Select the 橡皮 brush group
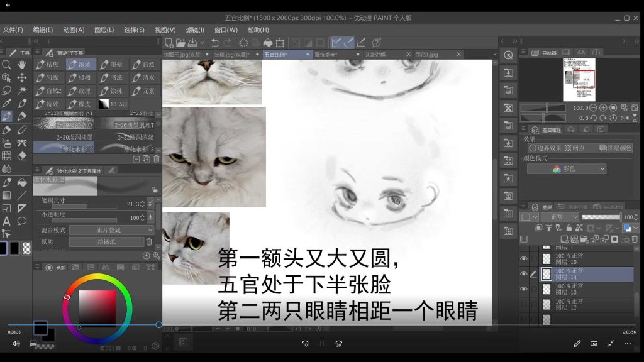 pos(80,104)
